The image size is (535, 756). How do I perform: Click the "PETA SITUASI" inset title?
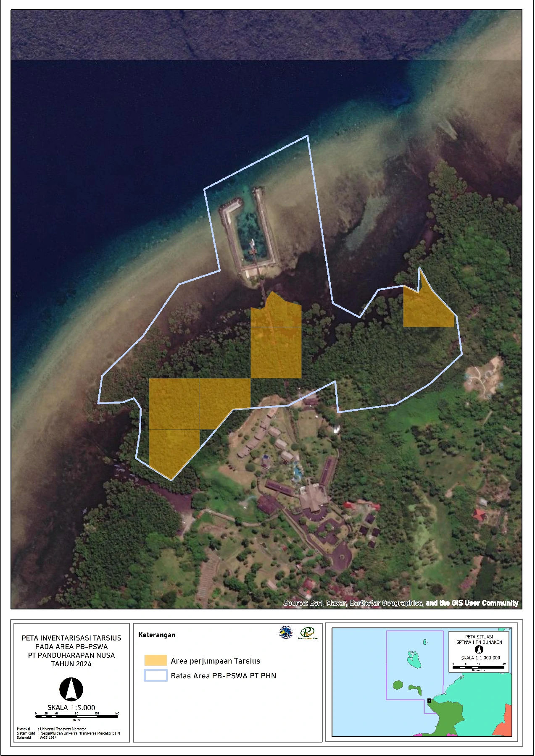[479, 637]
